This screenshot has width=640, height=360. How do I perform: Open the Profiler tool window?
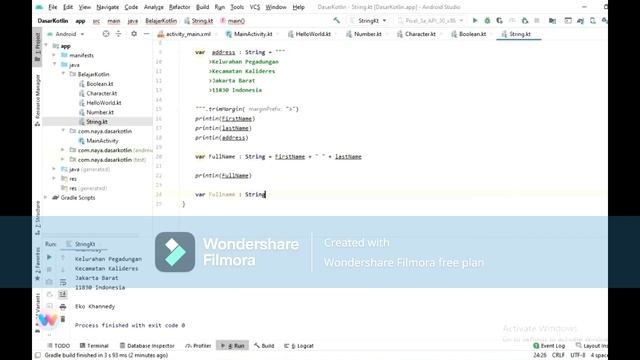(x=198, y=346)
